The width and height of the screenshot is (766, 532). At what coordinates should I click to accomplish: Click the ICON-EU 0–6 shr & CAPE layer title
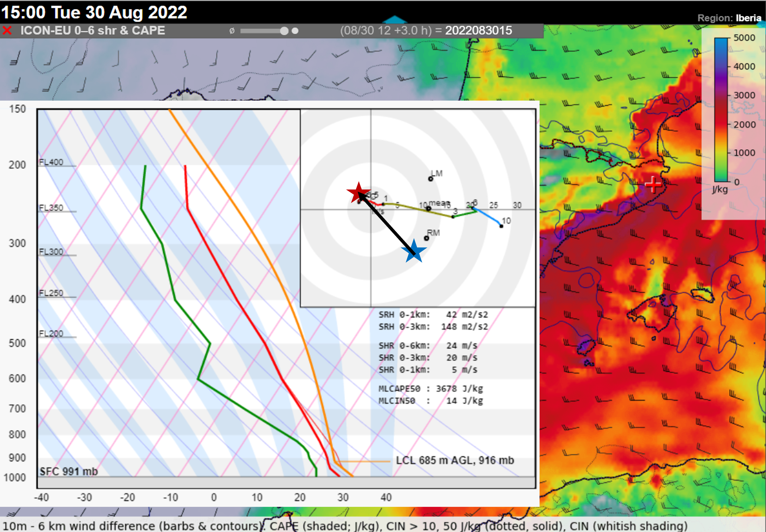pos(93,30)
